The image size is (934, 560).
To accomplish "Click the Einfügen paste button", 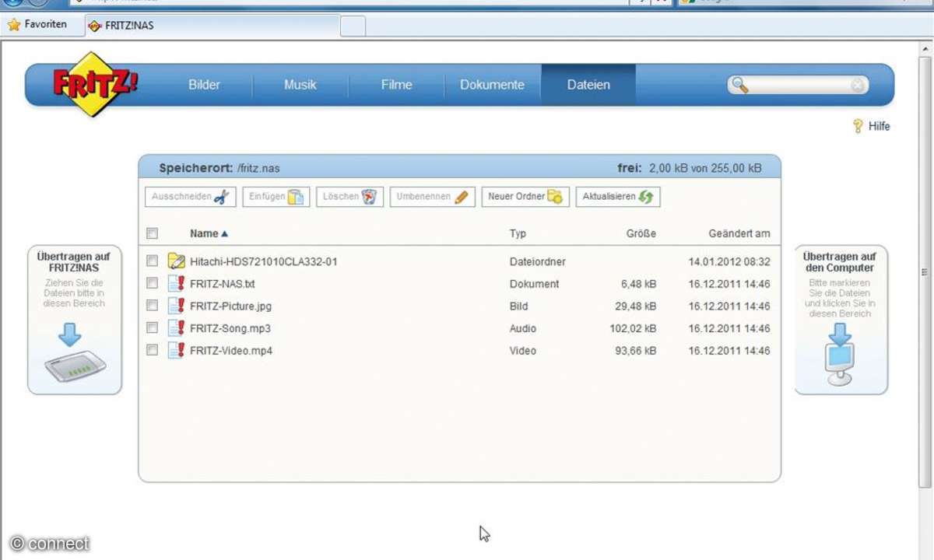I will coord(276,197).
